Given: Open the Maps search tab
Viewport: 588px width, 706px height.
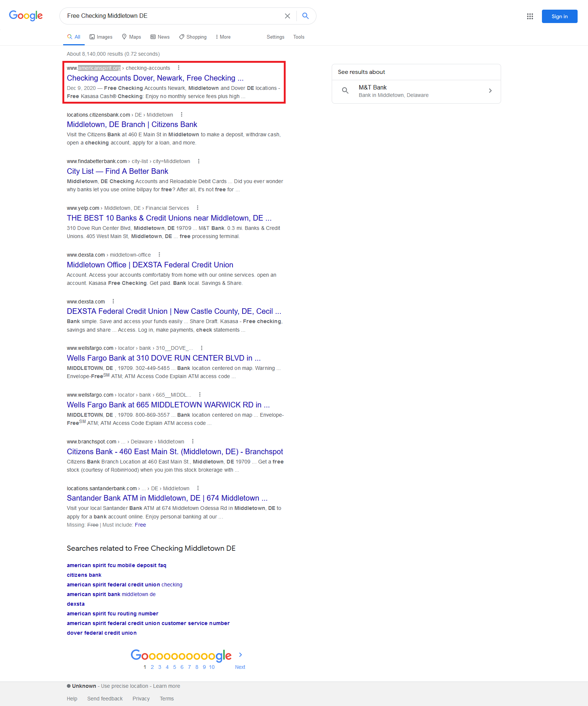Looking at the screenshot, I should [131, 37].
